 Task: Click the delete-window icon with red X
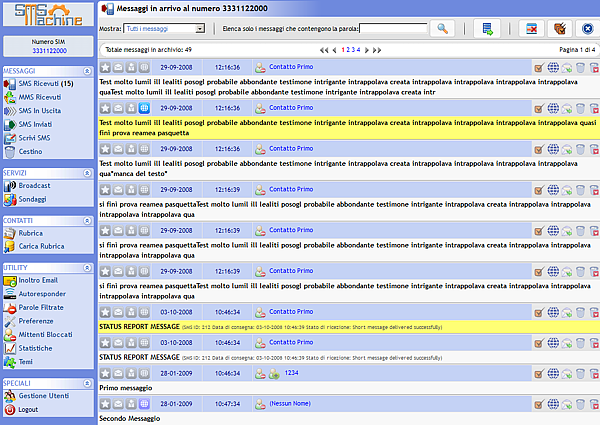click(532, 29)
